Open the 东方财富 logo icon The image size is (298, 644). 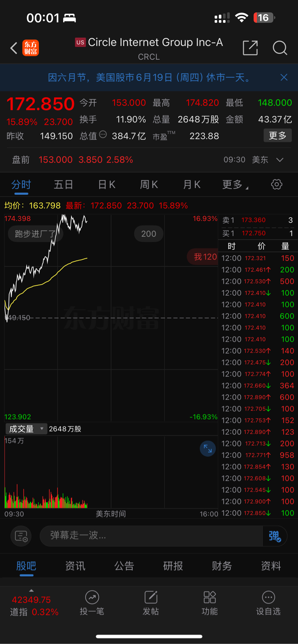[x=31, y=48]
